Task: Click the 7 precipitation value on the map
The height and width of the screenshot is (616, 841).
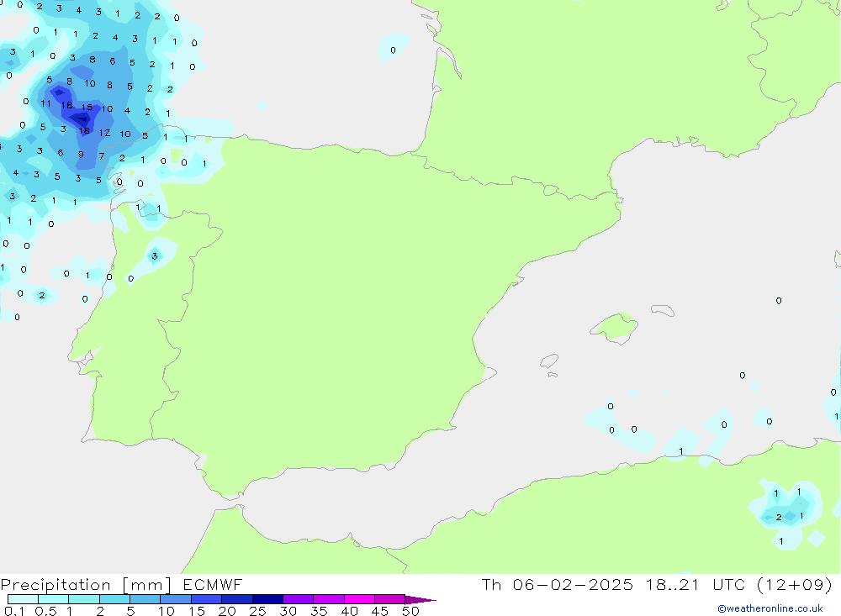Action: [102, 156]
